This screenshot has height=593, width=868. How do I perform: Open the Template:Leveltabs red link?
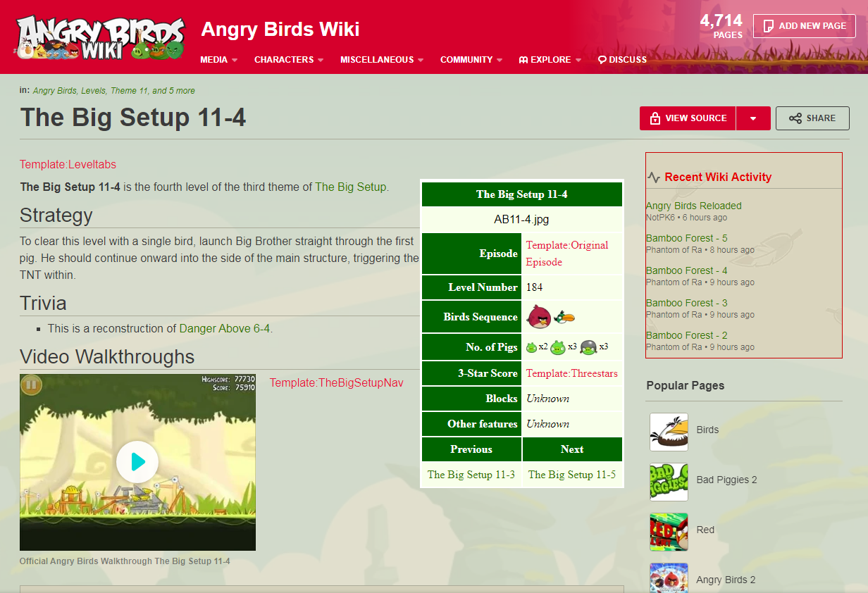coord(68,164)
